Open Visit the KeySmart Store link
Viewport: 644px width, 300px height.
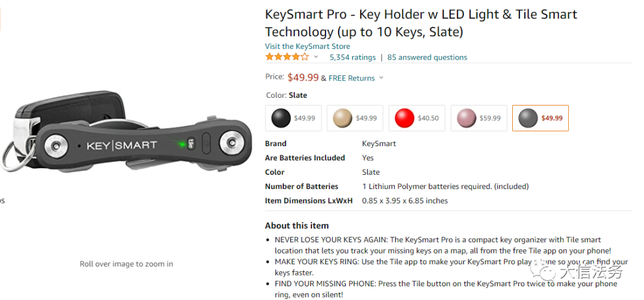pos(308,46)
